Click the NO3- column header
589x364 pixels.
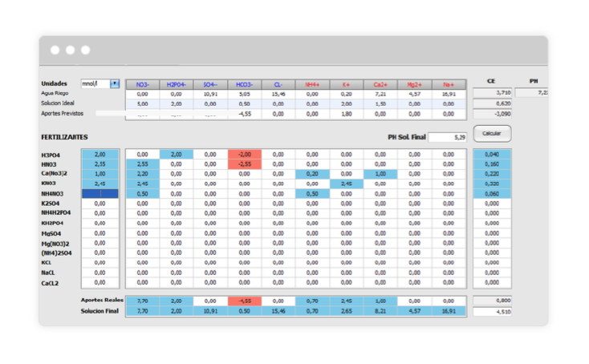(142, 83)
